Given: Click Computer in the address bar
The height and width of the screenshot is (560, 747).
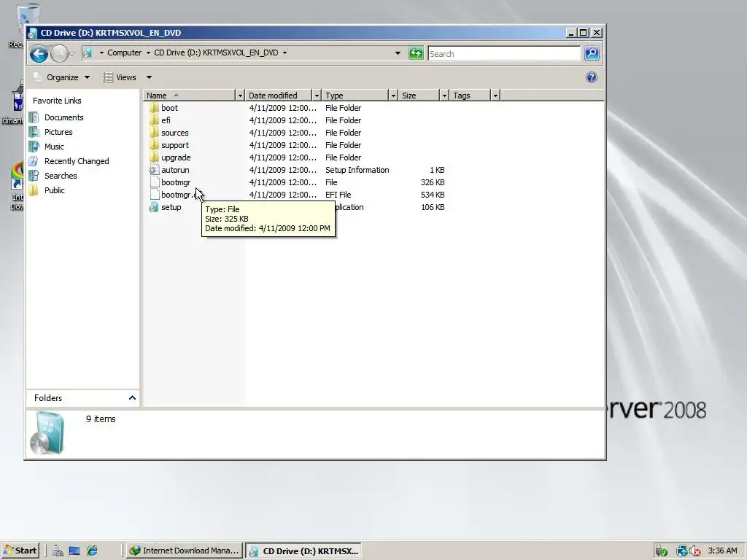Looking at the screenshot, I should [x=124, y=52].
